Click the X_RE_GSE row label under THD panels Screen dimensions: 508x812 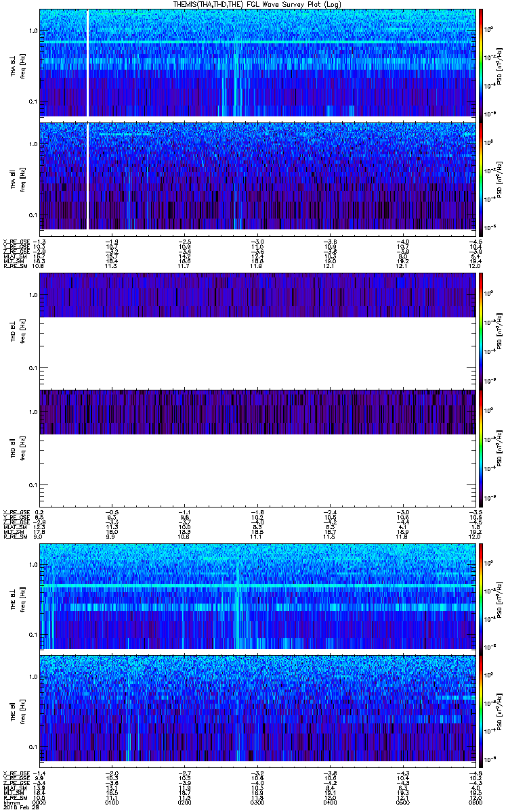click(x=16, y=512)
